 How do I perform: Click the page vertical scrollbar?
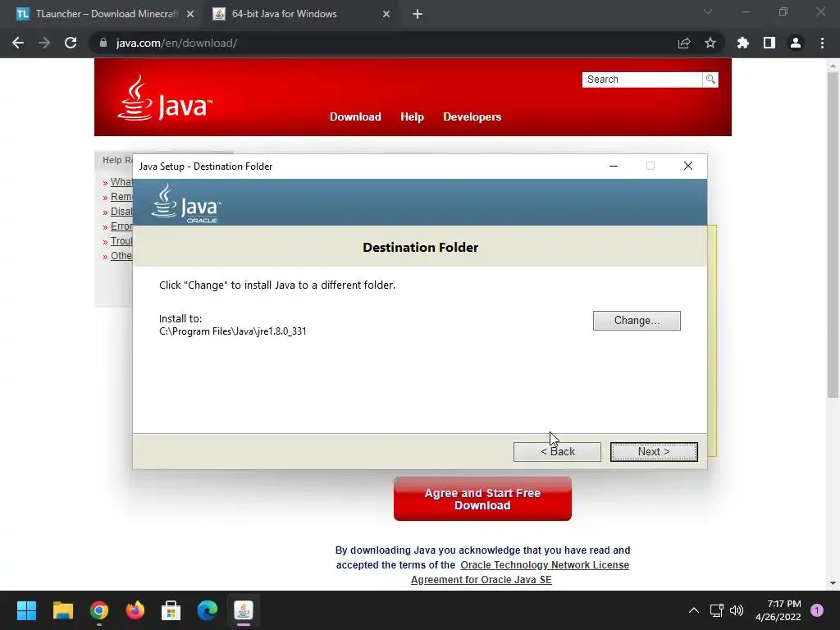pos(833,234)
